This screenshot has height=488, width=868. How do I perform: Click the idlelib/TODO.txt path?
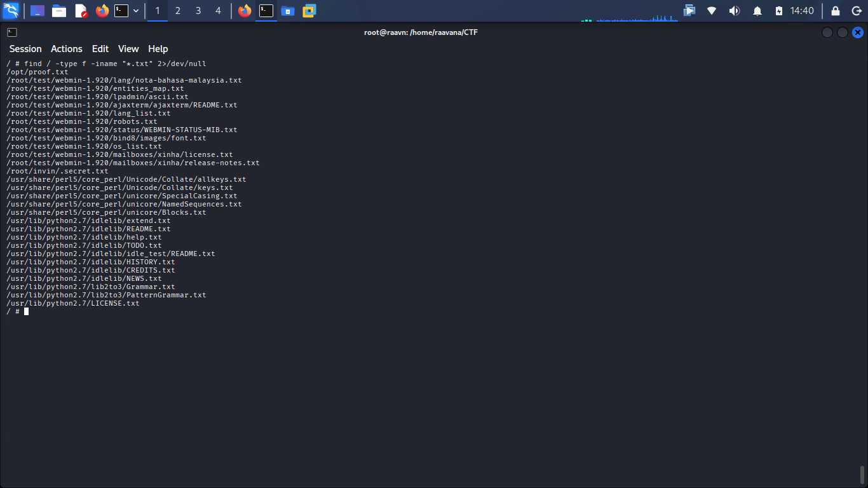[84, 245]
